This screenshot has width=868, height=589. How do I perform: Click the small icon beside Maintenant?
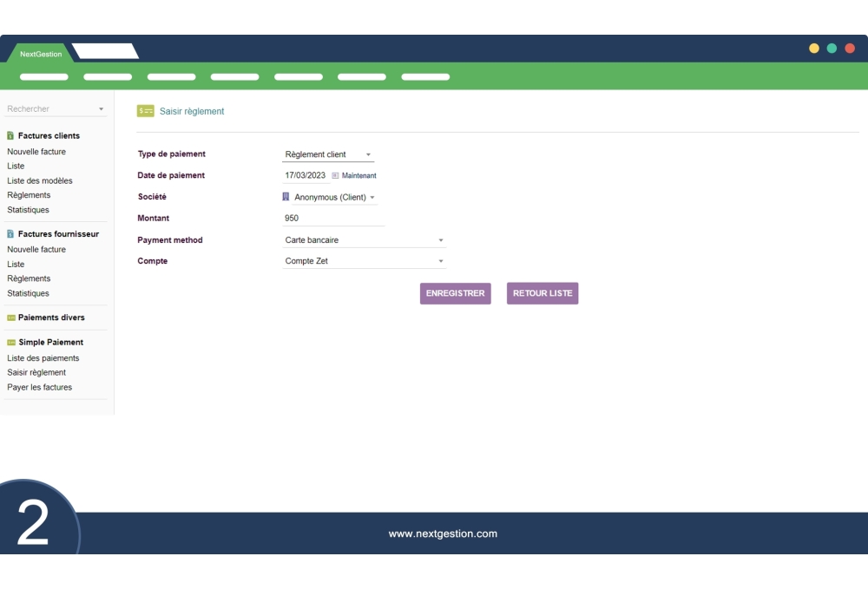(335, 176)
